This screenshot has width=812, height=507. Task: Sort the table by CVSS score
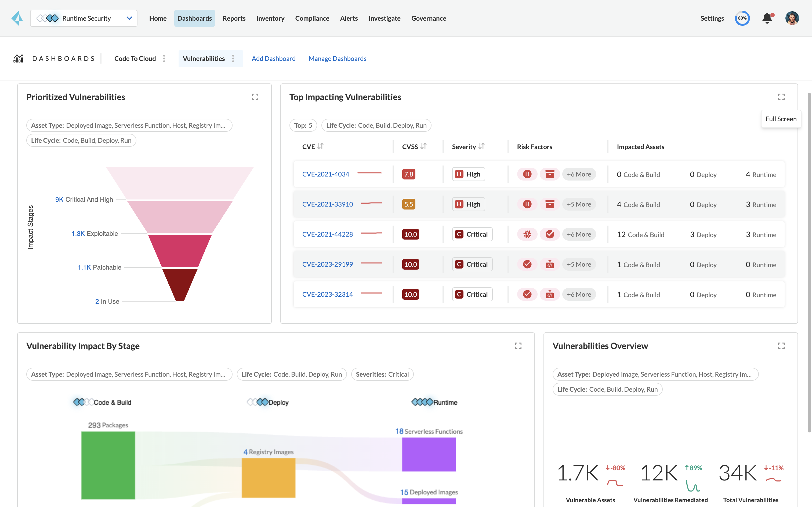coord(423,146)
